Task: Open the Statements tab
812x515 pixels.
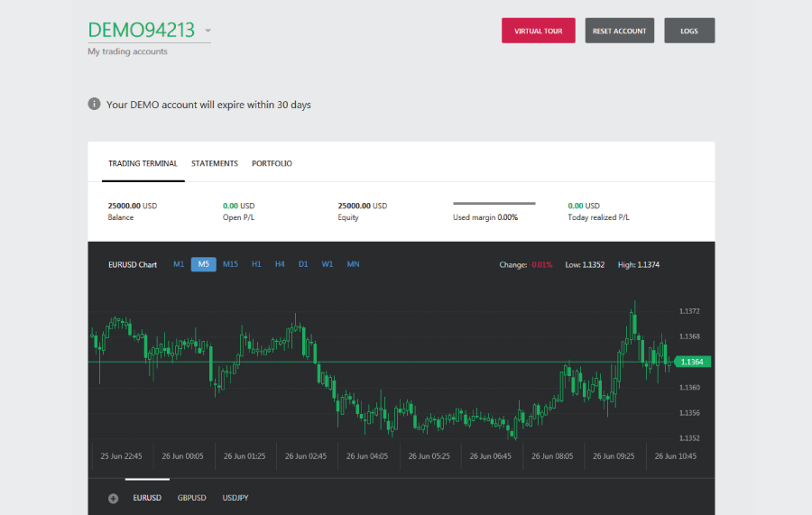Action: (215, 163)
